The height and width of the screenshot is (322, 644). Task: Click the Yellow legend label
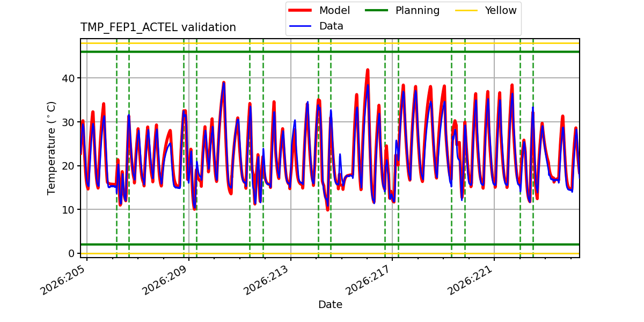click(x=501, y=11)
